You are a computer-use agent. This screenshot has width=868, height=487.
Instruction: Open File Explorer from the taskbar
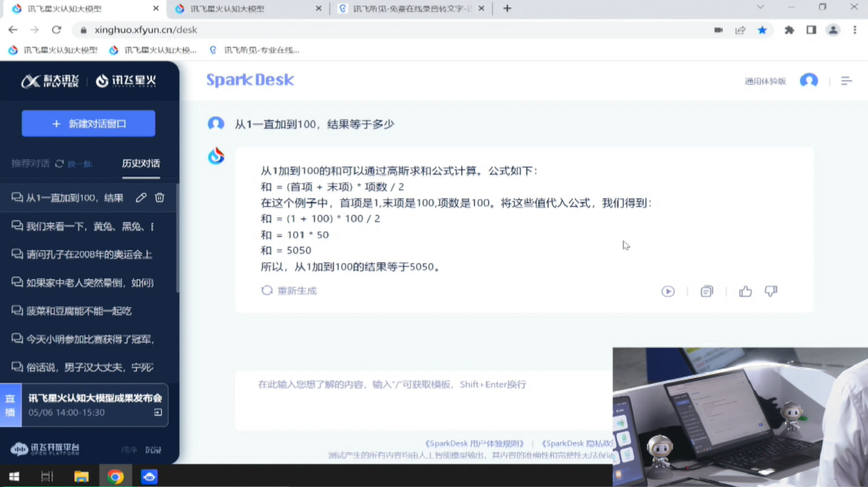pyautogui.click(x=81, y=477)
